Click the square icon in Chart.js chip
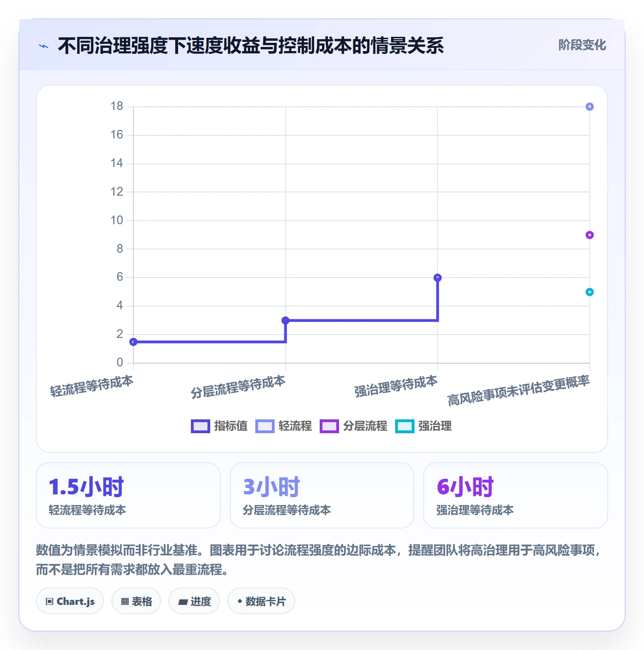The width and height of the screenshot is (644, 650). [x=50, y=602]
